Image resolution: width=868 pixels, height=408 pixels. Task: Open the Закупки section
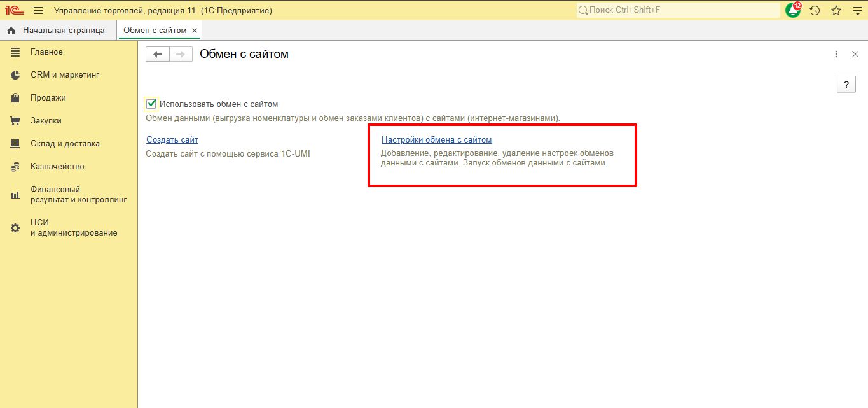tap(46, 121)
